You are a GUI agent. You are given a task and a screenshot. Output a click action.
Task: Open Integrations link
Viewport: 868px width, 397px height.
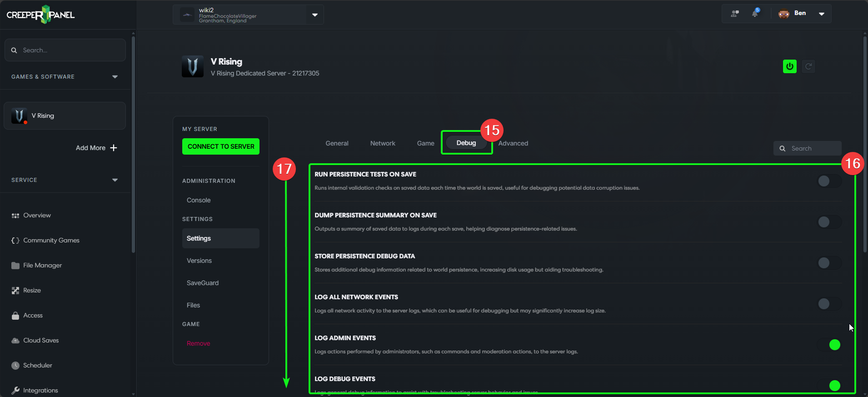[41, 391]
